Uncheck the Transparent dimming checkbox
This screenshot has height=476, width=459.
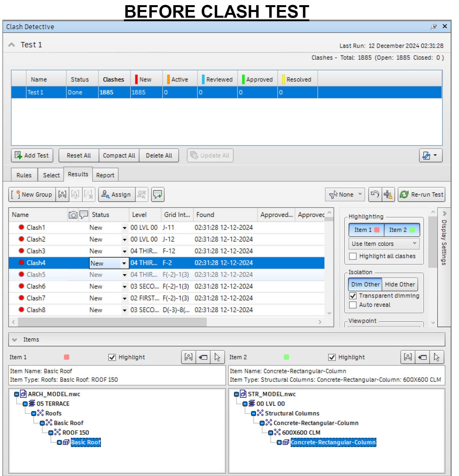(x=353, y=296)
